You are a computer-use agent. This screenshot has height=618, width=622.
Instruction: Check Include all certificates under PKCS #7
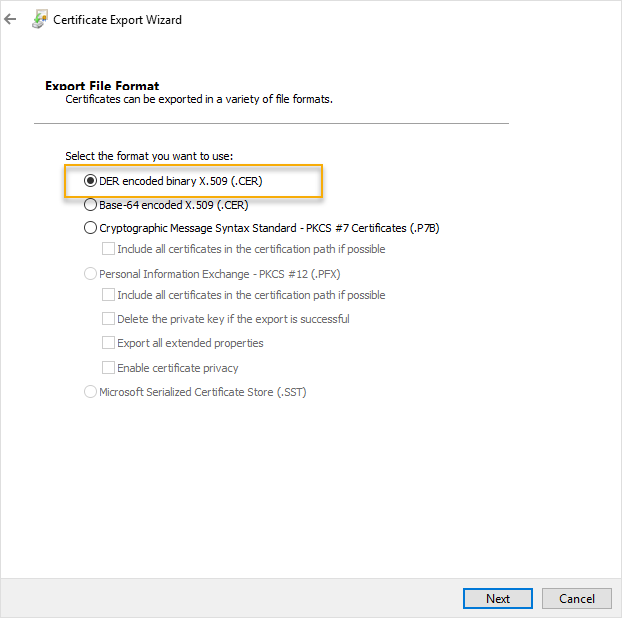[x=108, y=249]
